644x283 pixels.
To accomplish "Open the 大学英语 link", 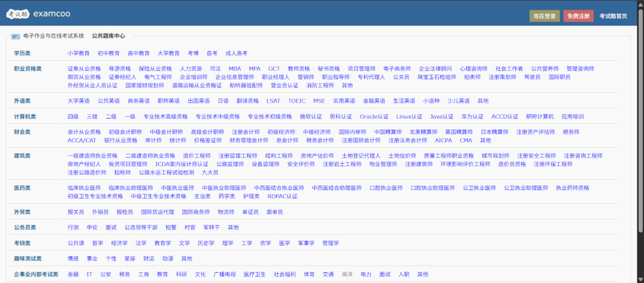I will (x=79, y=101).
